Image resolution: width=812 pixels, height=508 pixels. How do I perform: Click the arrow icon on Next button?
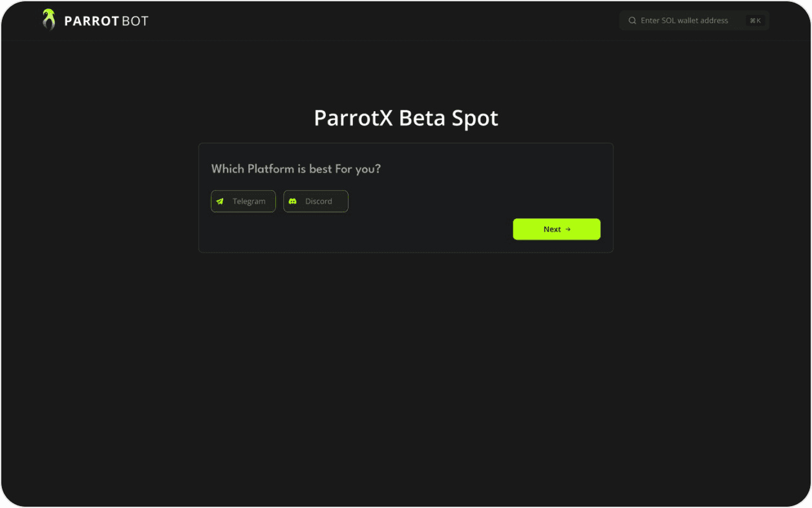[568, 229]
